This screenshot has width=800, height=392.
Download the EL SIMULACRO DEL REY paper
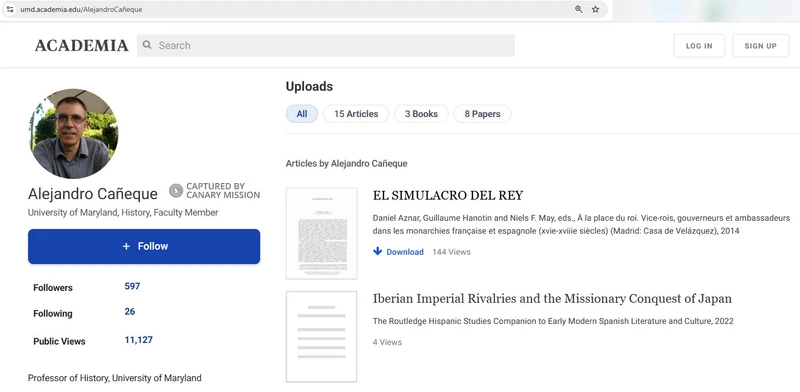398,252
